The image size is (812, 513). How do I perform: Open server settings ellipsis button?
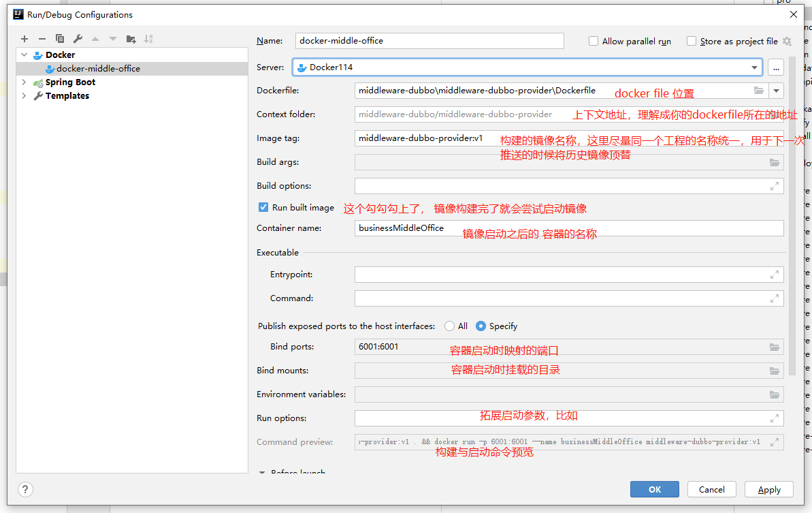click(x=775, y=67)
